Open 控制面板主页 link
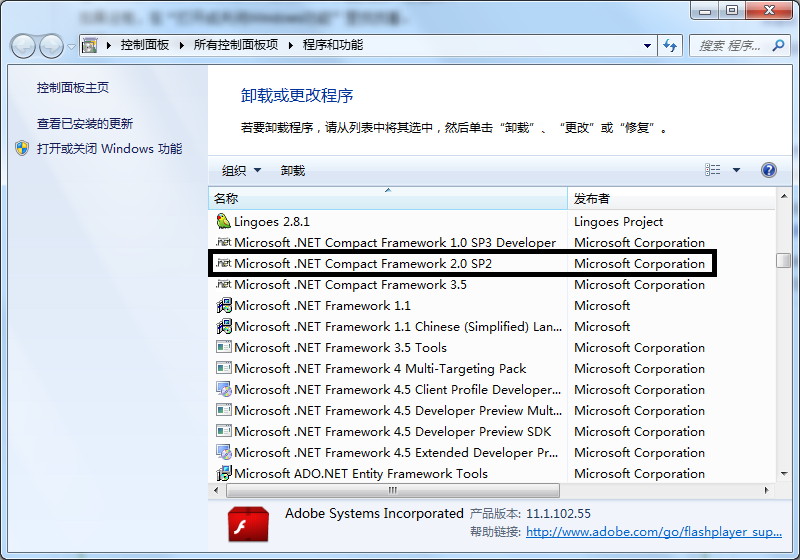This screenshot has width=800, height=560. (72, 88)
